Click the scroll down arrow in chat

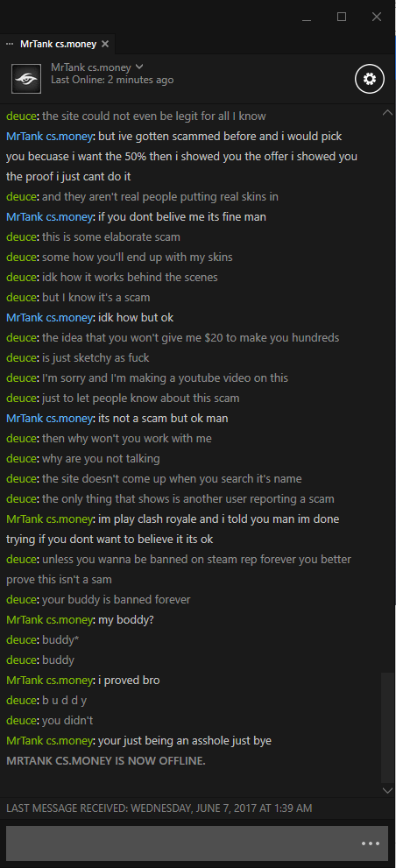point(387,790)
